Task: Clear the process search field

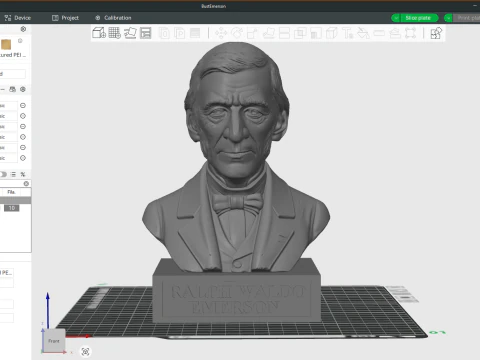Action: pos(26,184)
